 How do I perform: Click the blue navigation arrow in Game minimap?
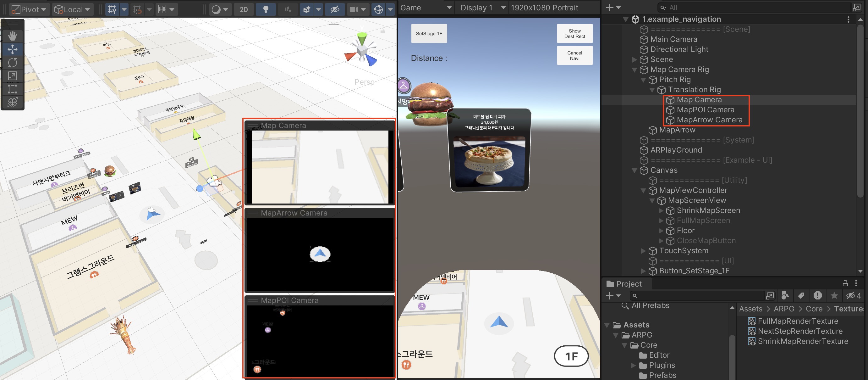pyautogui.click(x=499, y=322)
